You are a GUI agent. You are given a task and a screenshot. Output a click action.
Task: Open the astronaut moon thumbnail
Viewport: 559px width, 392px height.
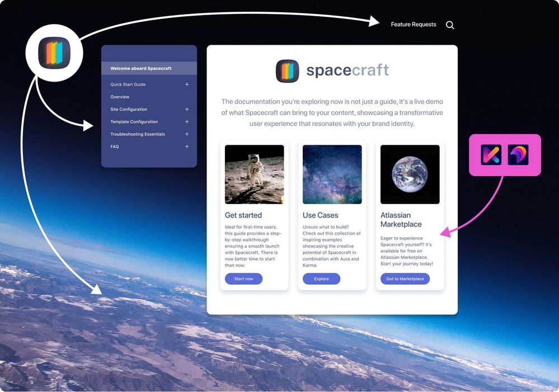click(254, 174)
